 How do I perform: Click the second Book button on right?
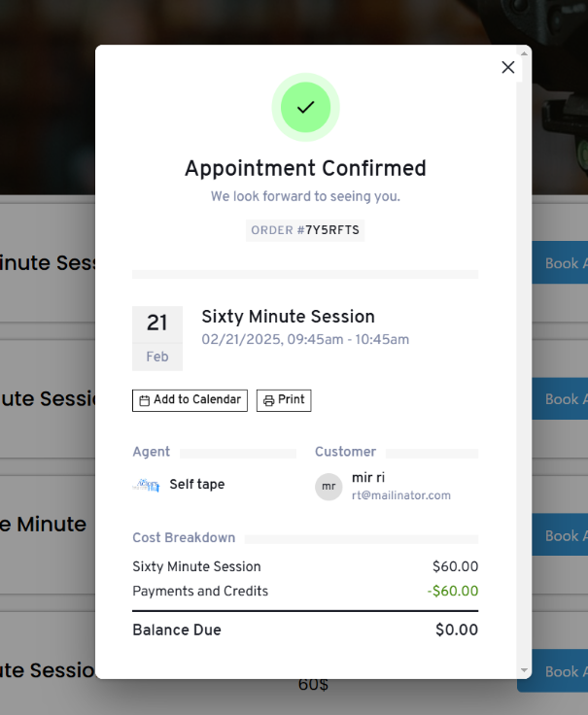(560, 398)
